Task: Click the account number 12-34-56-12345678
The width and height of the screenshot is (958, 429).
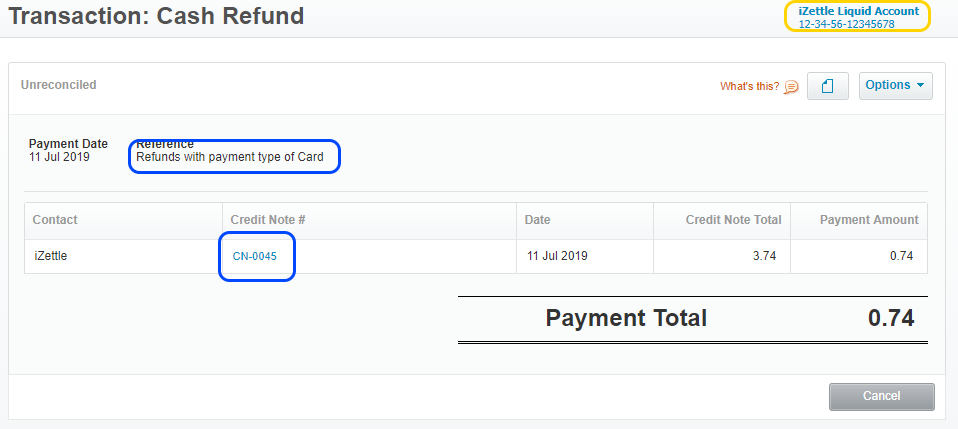Action: click(846, 24)
